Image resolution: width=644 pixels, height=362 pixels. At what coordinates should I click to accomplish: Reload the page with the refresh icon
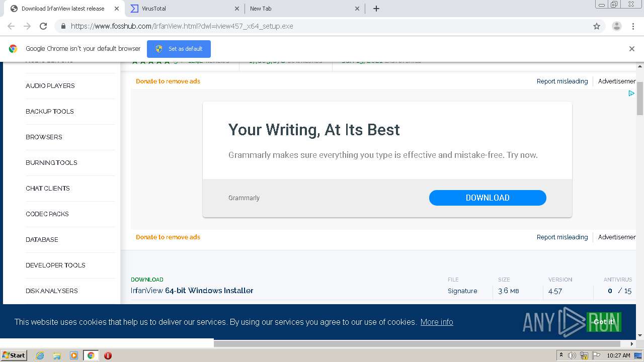point(43,26)
